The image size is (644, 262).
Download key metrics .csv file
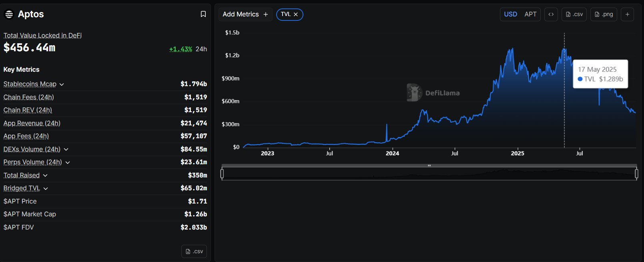click(x=194, y=252)
